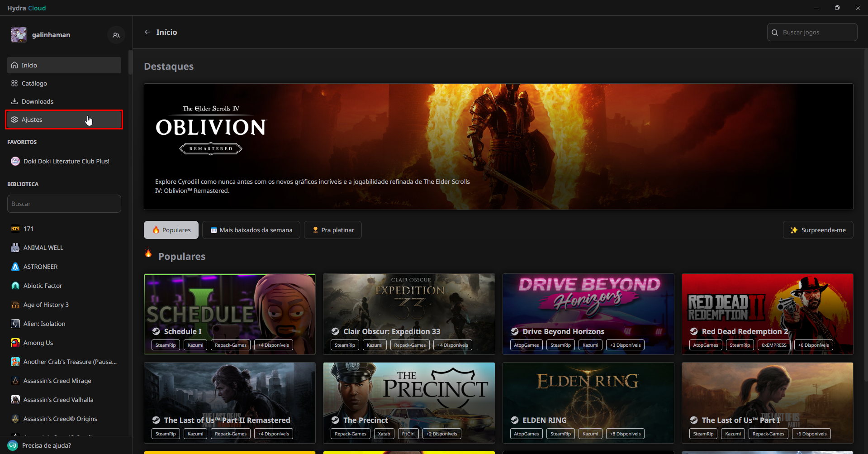Image resolution: width=868 pixels, height=454 pixels.
Task: Open the Among Us library entry
Action: click(38, 343)
